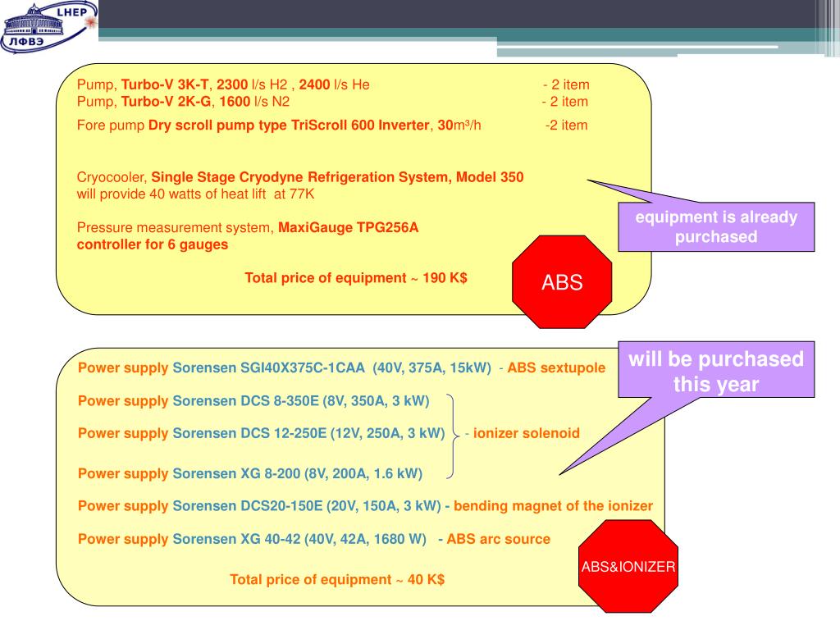840x630 pixels.
Task: Select the 'TriScroll 600 Inverter' fore pump line
Action: tap(279, 126)
